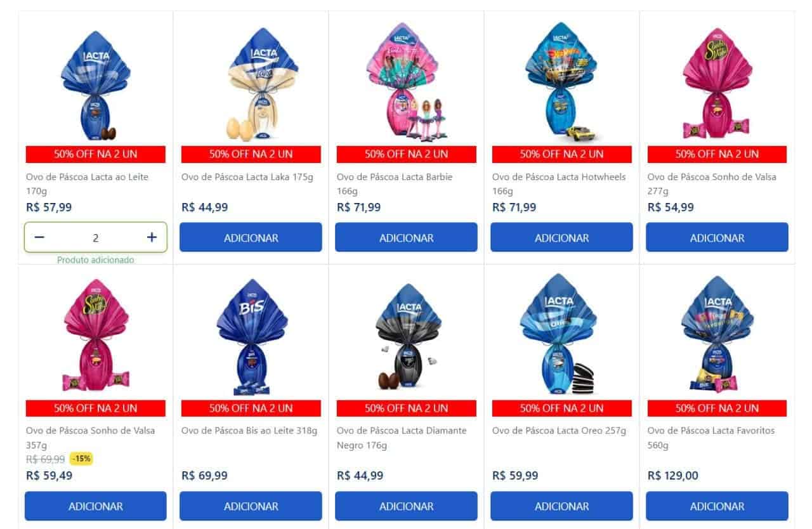This screenshot has height=529, width=812.
Task: Add Lacta Favoritos 560g egg to cart
Action: (x=717, y=506)
